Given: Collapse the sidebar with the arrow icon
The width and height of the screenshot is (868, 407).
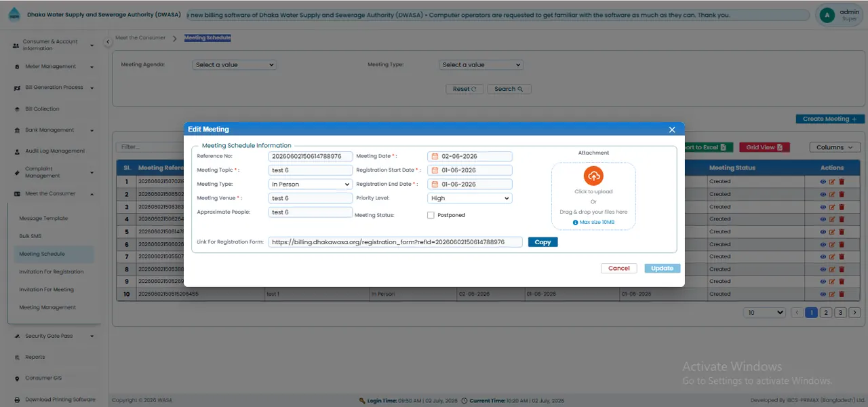Looking at the screenshot, I should click(108, 42).
